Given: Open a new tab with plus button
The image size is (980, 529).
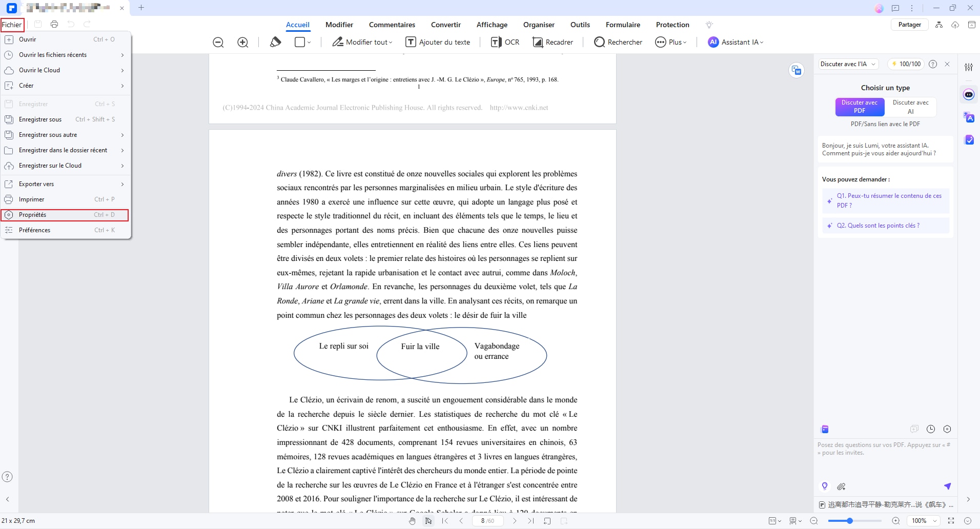Looking at the screenshot, I should (141, 8).
